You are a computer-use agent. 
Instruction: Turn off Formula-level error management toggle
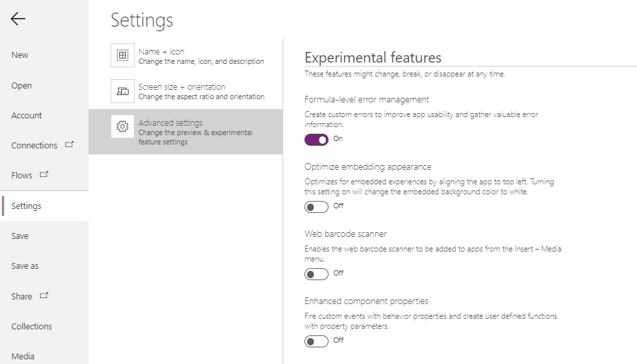click(x=317, y=140)
